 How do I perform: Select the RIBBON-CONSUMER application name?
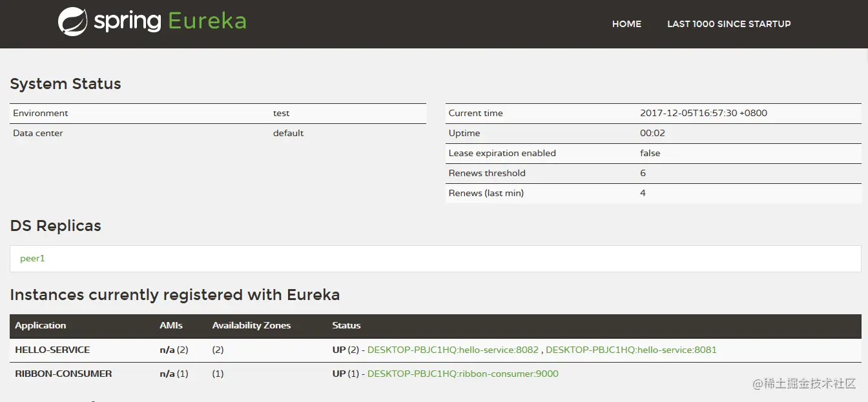(63, 374)
